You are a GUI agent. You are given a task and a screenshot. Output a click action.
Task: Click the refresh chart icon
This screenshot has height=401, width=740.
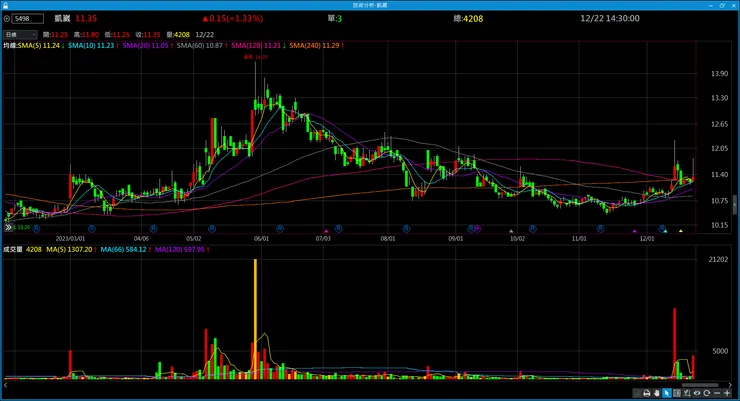tap(706, 393)
